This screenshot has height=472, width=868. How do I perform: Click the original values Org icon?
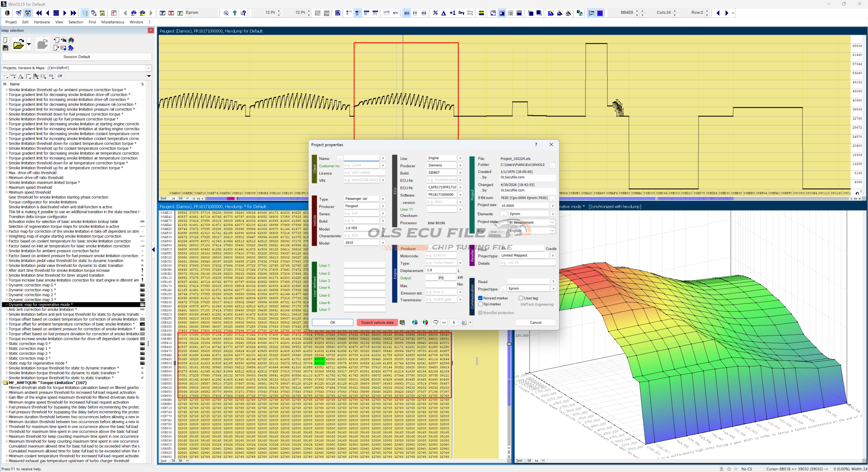click(x=461, y=13)
